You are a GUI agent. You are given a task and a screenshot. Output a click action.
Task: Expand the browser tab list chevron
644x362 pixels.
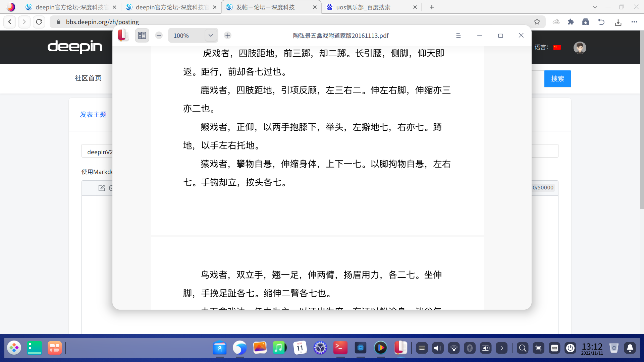click(595, 7)
